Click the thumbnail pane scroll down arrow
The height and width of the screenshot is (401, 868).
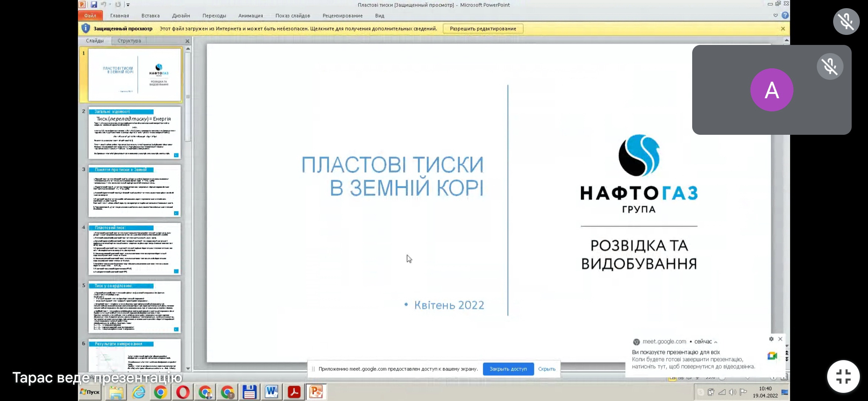tap(188, 368)
